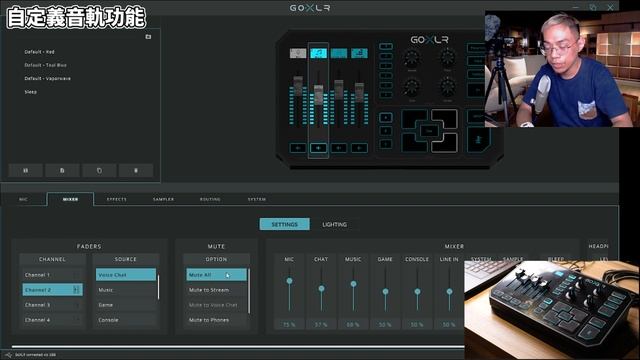Image resolution: width=640 pixels, height=360 pixels.
Task: Adjust the CHAT mixer slider
Action: click(321, 289)
